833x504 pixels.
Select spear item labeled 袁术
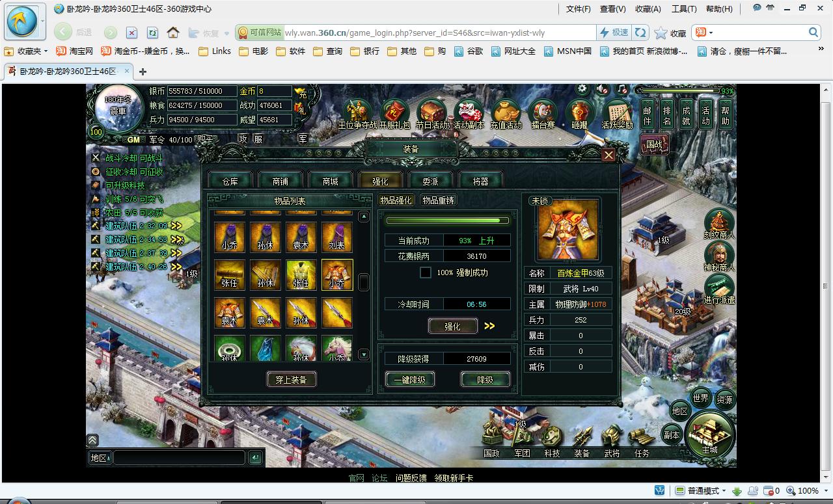click(x=265, y=313)
